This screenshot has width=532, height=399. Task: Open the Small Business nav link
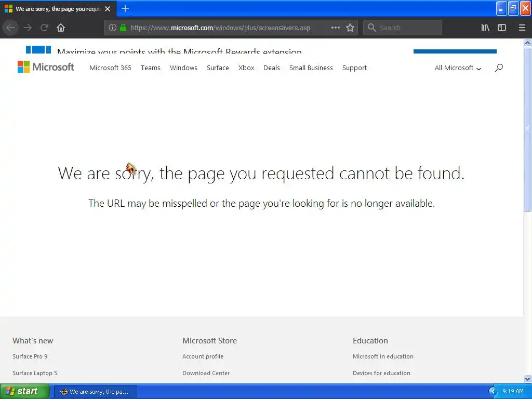(311, 68)
